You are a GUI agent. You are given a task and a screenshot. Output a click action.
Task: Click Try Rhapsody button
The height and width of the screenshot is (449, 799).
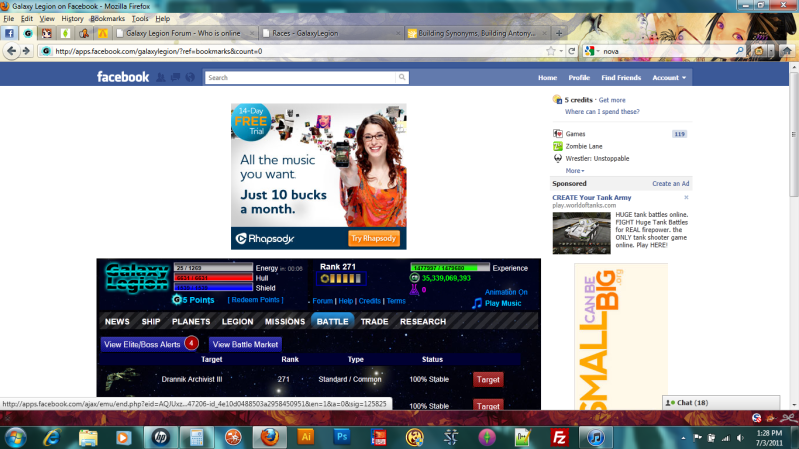click(x=374, y=238)
